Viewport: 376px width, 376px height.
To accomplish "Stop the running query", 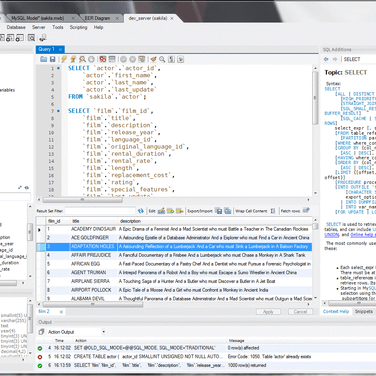I will coord(91,59).
